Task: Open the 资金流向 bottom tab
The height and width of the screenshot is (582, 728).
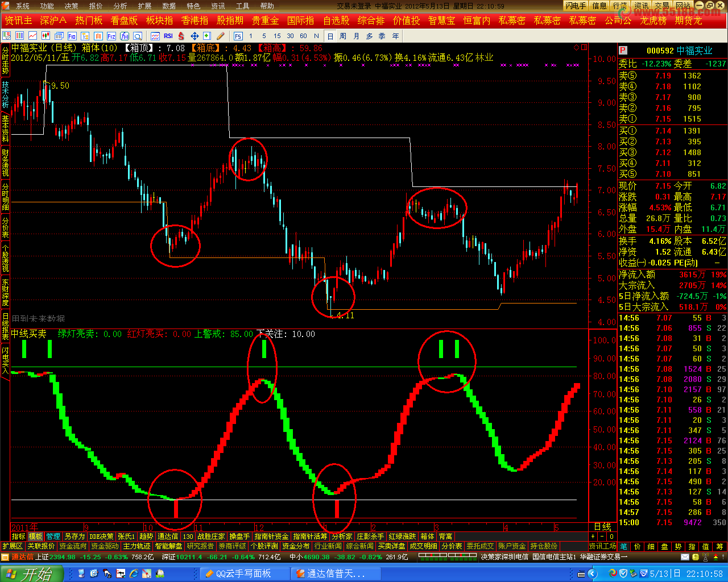Action: (x=73, y=546)
